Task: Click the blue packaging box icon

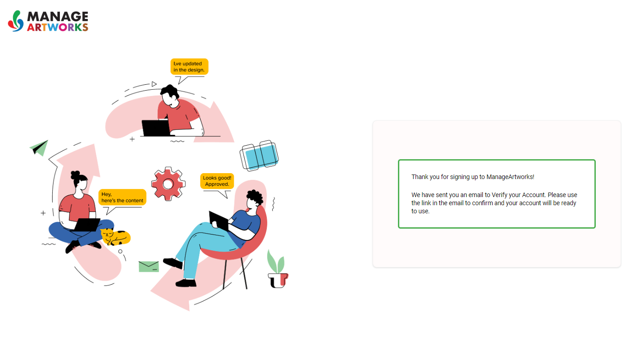Action: pos(259,155)
